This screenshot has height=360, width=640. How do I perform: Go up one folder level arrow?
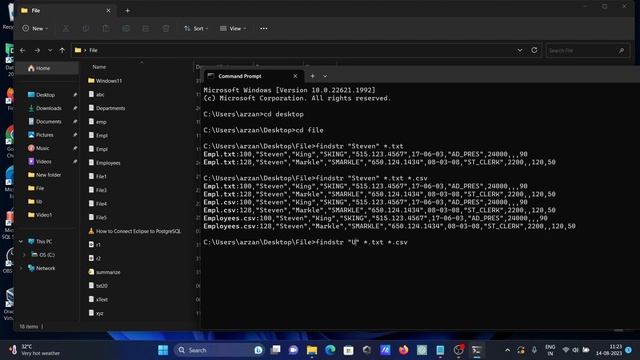click(62, 50)
